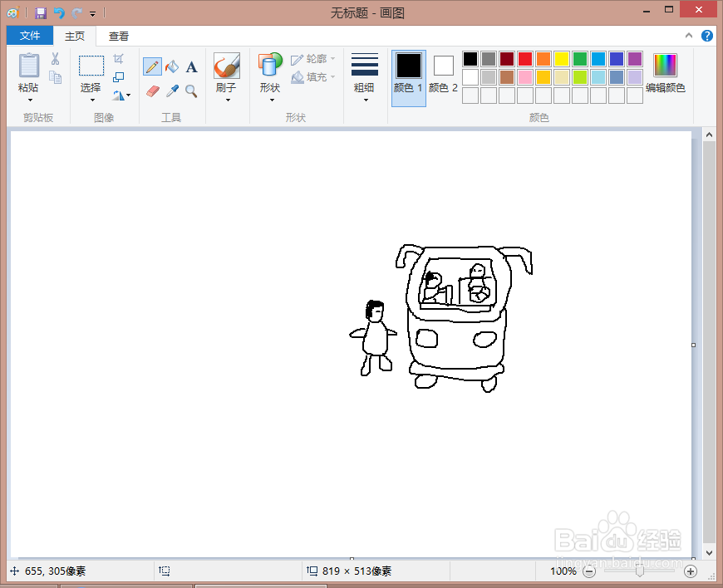
Task: Click the rectangular Select tool icon
Action: click(91, 66)
